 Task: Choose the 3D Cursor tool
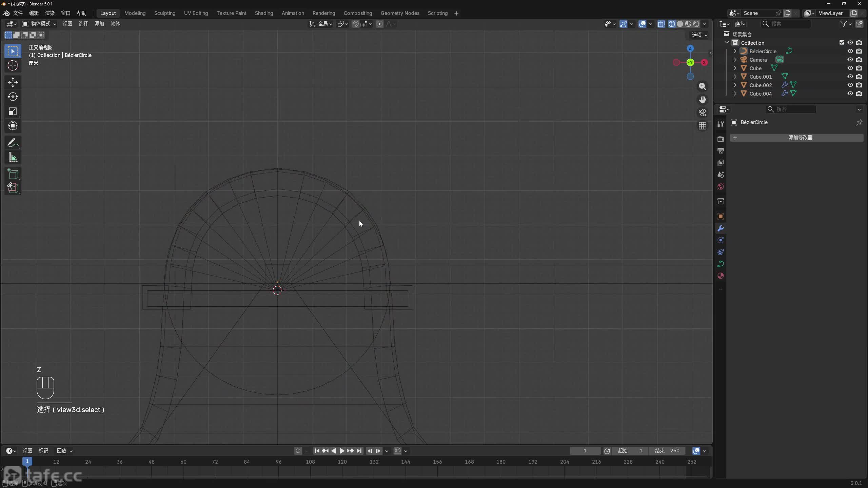13,65
